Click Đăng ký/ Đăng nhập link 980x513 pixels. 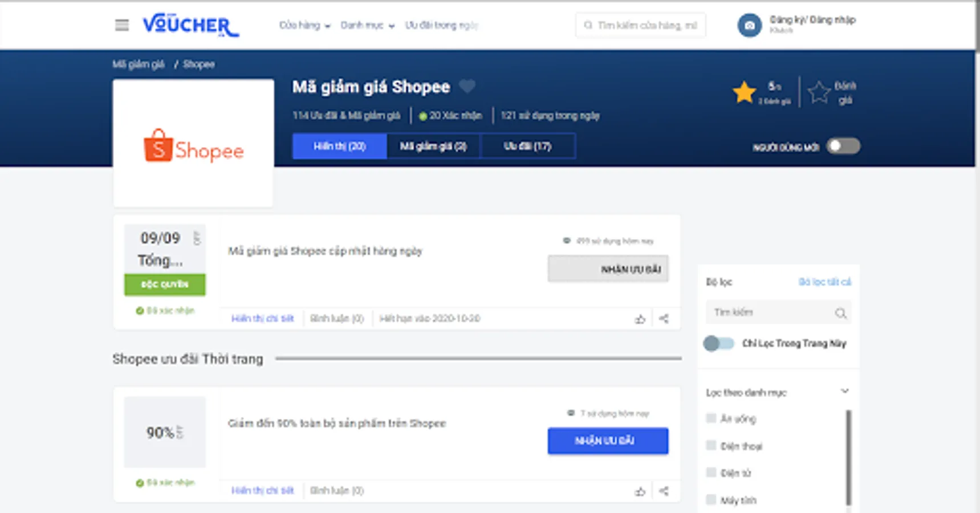pyautogui.click(x=812, y=20)
